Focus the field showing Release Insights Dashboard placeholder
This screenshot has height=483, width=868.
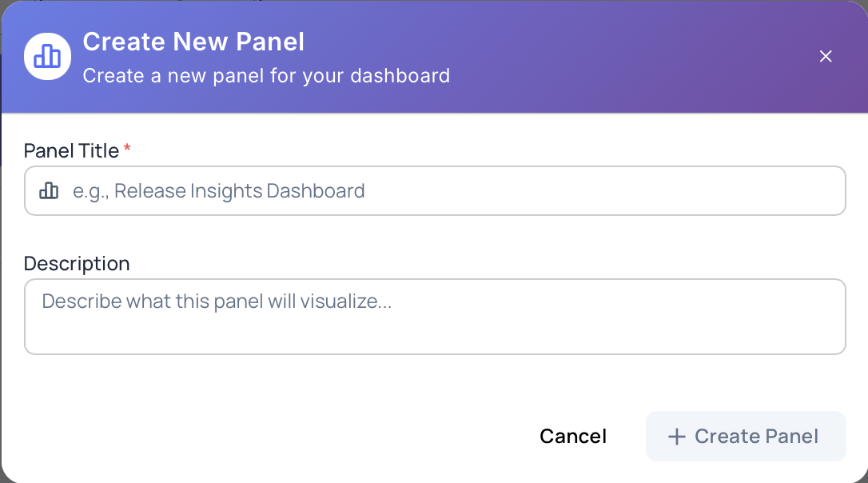point(434,190)
